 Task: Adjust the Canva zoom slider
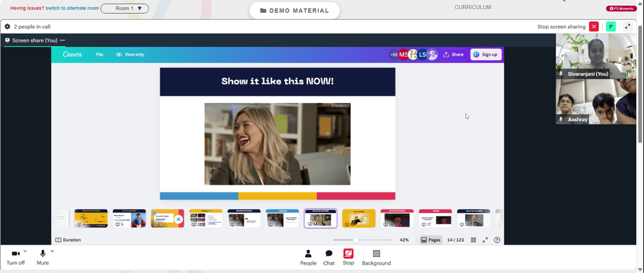point(355,240)
